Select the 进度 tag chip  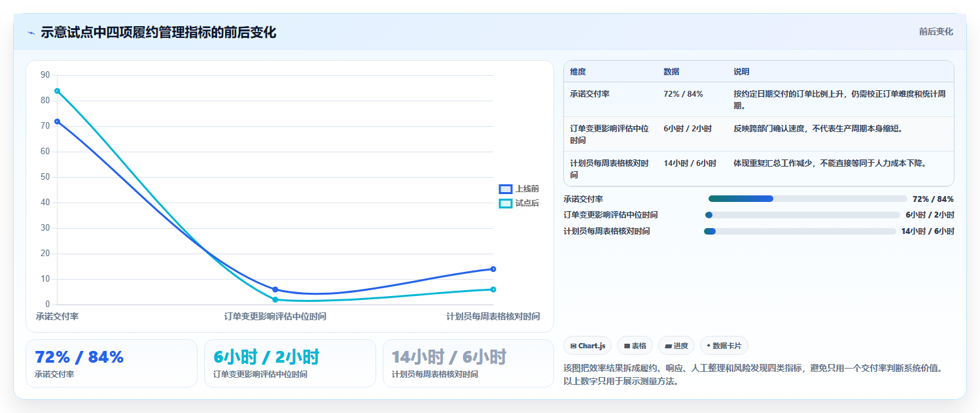point(676,346)
